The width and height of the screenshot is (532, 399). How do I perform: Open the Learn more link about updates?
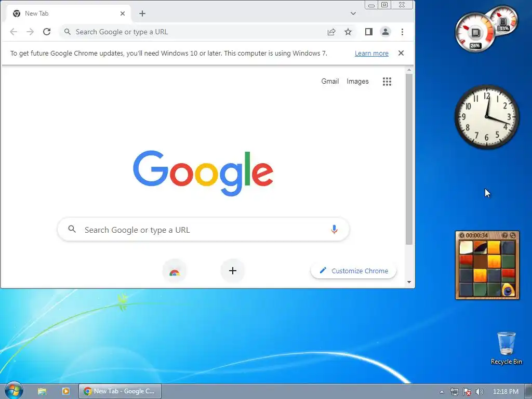[x=371, y=54]
